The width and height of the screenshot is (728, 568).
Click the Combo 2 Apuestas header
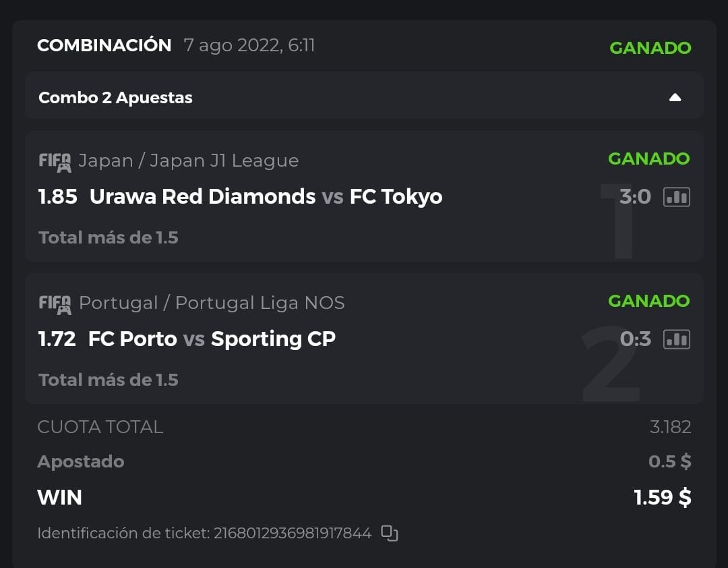[115, 98]
